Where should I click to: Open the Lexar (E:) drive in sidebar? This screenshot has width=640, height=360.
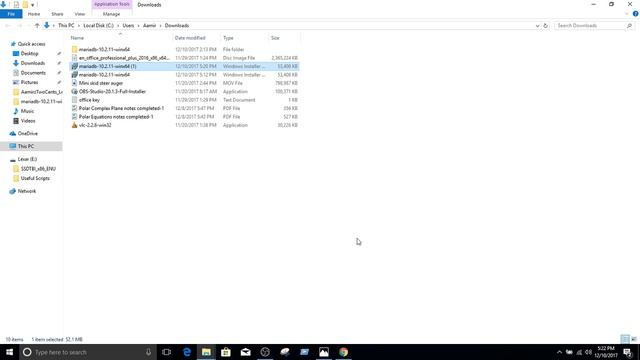coord(27,159)
